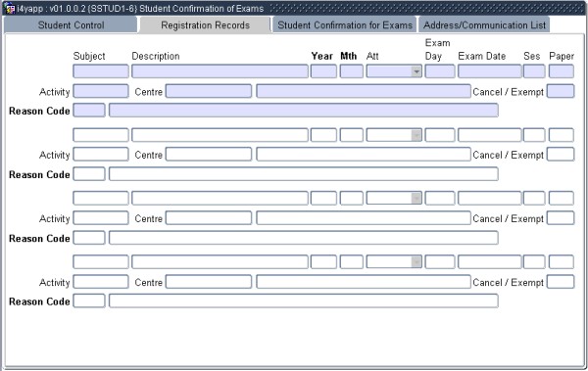Click first record Activity field
This screenshot has width=588, height=371.
101,91
